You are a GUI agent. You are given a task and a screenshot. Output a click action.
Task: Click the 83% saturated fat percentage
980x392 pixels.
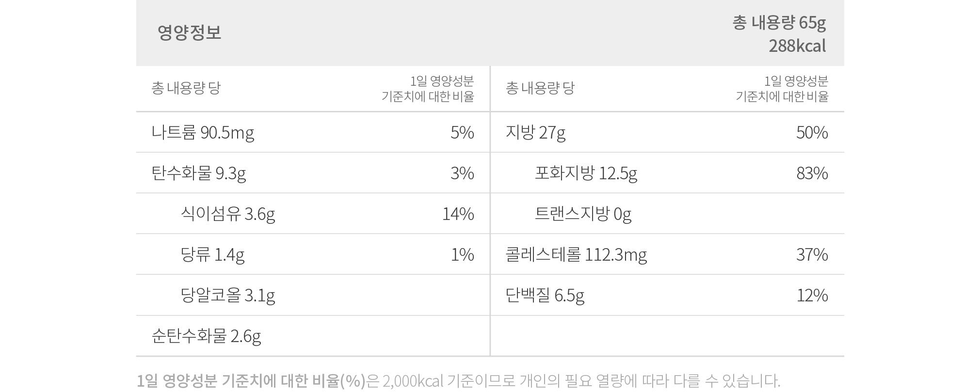(812, 173)
